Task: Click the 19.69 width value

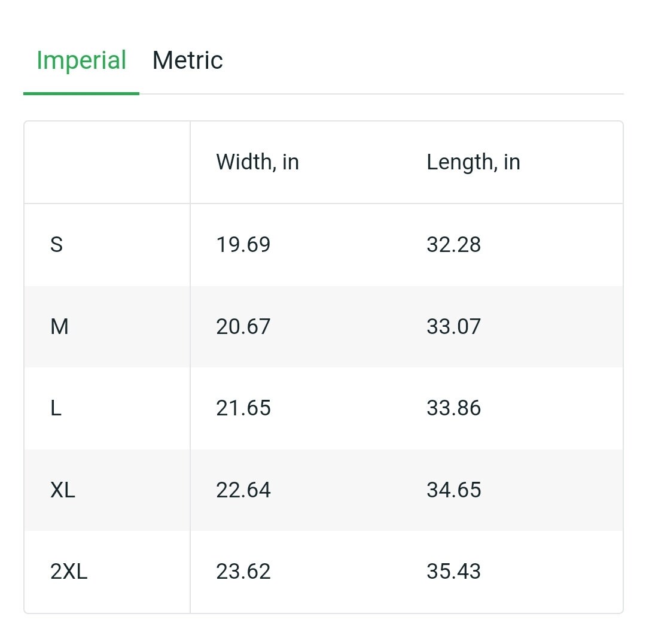Action: pos(243,244)
